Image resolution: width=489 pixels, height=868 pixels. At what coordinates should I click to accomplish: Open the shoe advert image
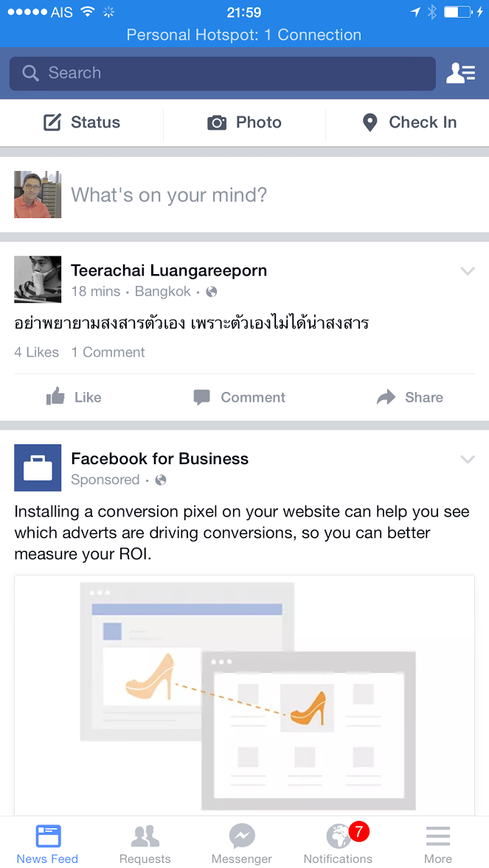245,696
